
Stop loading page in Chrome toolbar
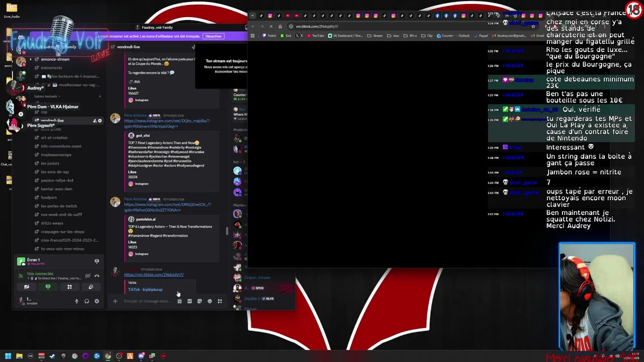click(271, 26)
